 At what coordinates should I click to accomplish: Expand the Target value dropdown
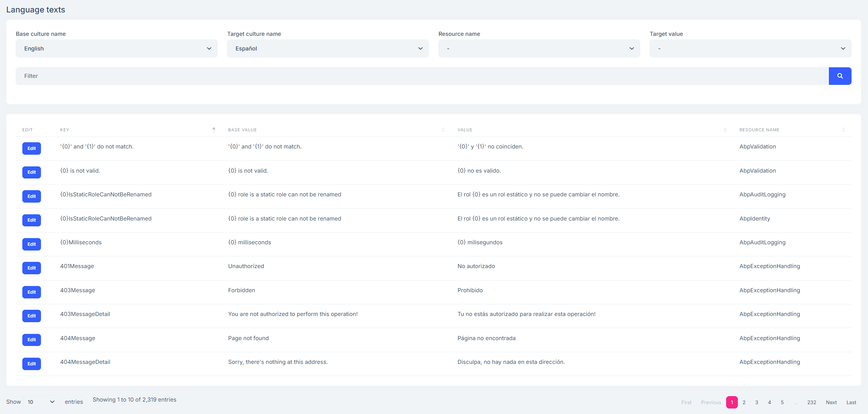pos(750,49)
